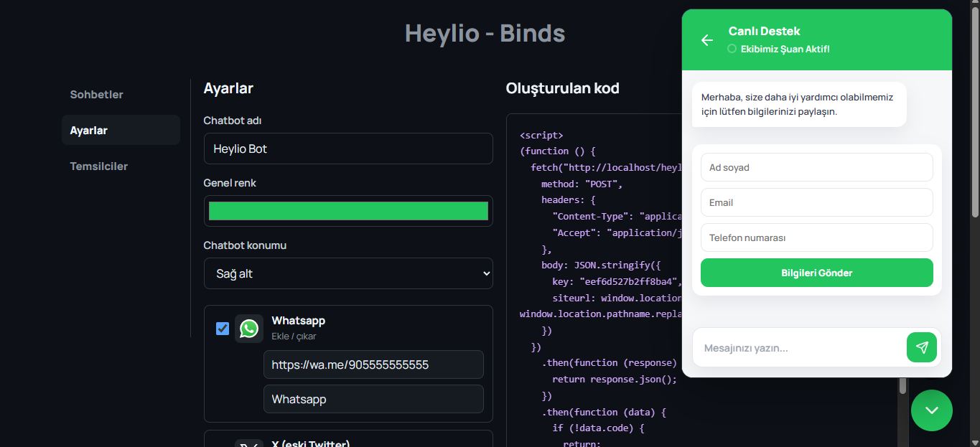Click the bold 'Whatsapp' title beside checkbox
Screen dimensions: 980x447
[298, 321]
